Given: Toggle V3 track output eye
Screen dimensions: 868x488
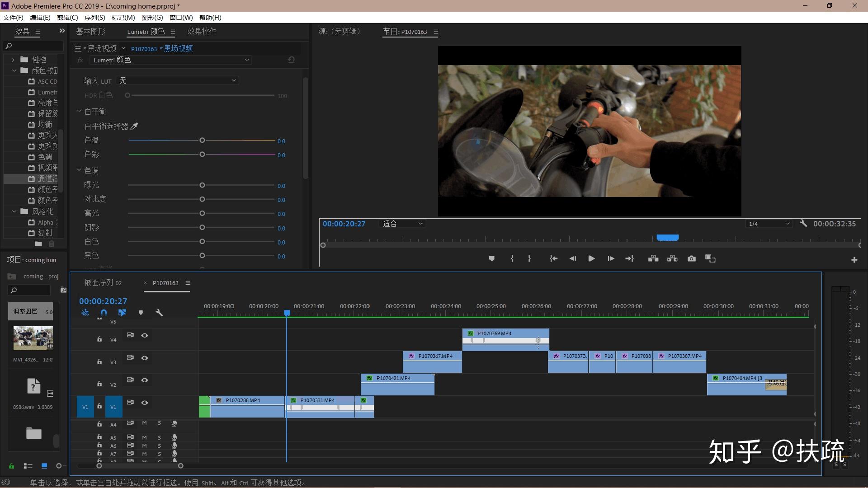Looking at the screenshot, I should (x=145, y=358).
